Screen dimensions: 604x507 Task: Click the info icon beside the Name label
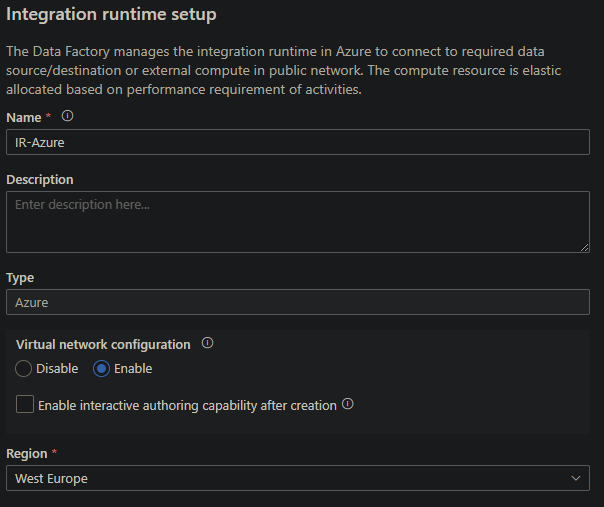(68, 117)
